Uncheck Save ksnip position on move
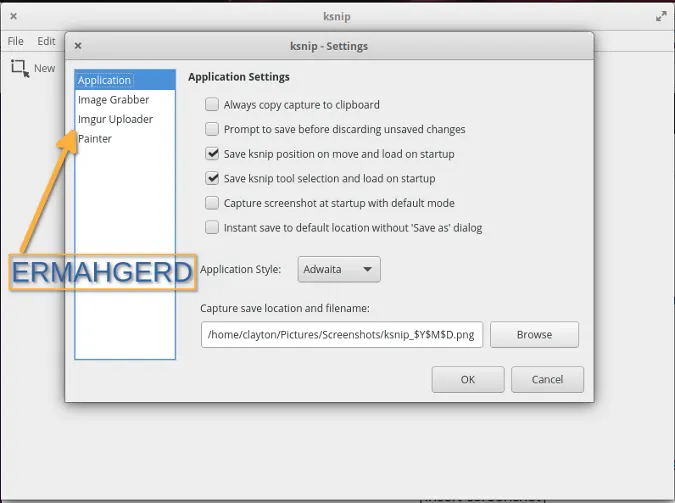This screenshot has width=675, height=503. (212, 154)
